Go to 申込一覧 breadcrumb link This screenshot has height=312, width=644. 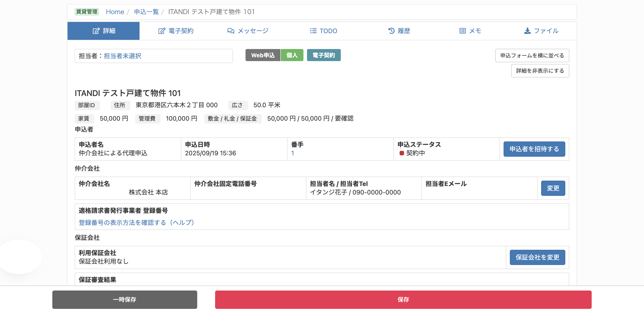[x=146, y=12]
